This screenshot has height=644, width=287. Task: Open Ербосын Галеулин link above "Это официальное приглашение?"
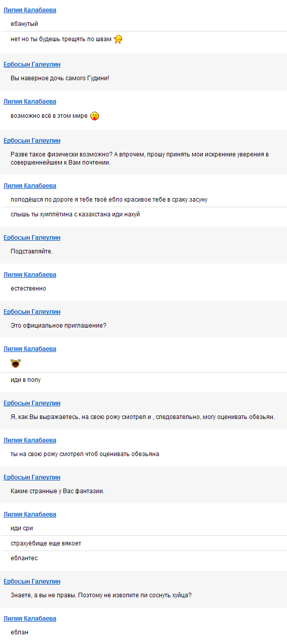[32, 312]
